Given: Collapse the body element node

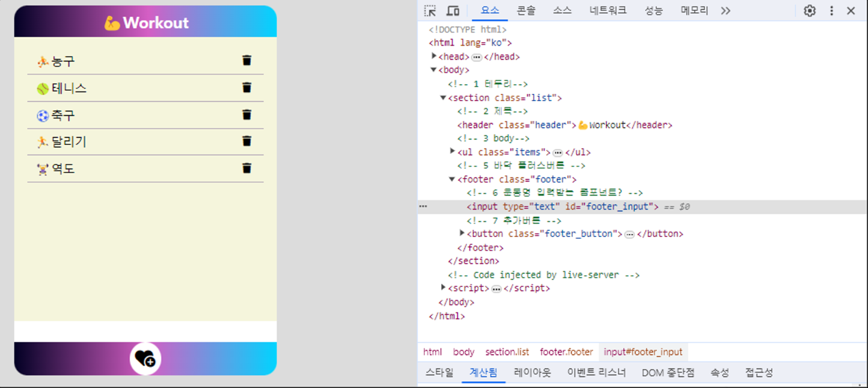Looking at the screenshot, I should click(434, 70).
